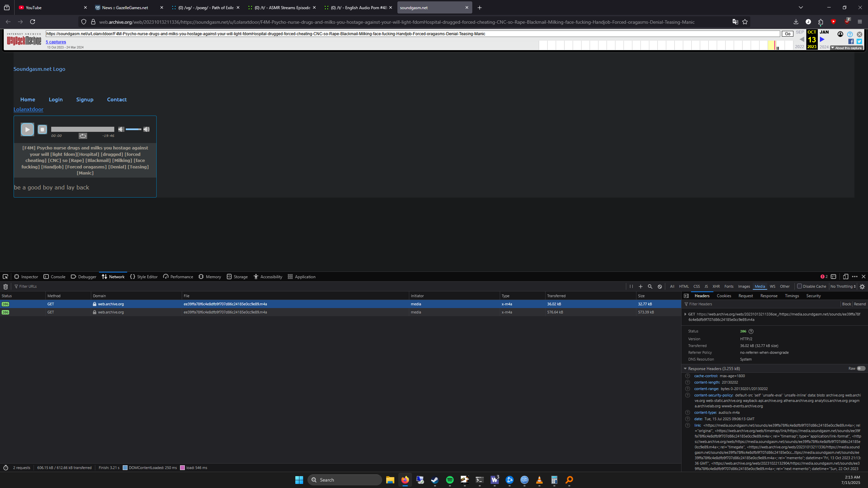Screen dimensions: 868x488
Task: Reload the current page
Action: (33, 22)
